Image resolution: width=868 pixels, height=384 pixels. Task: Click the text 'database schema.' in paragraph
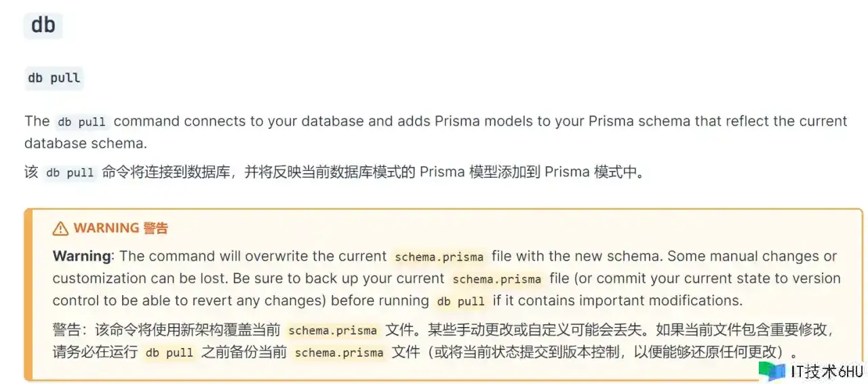point(85,143)
